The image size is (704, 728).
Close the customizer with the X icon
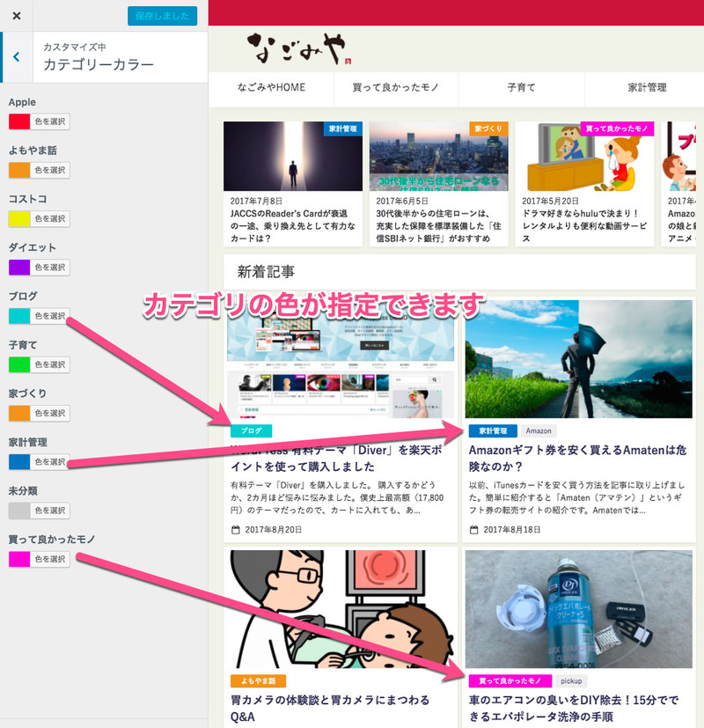click(x=17, y=16)
